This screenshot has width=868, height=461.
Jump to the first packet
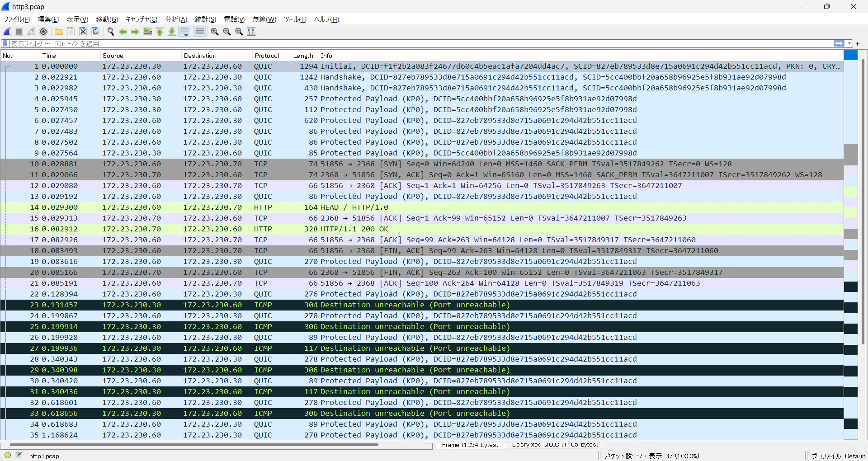pyautogui.click(x=160, y=32)
